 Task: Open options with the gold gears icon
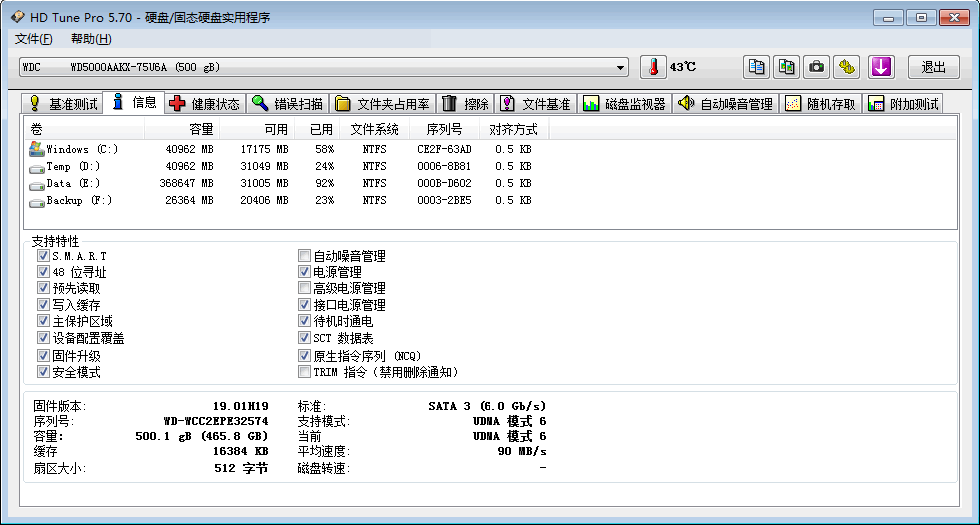coord(847,67)
